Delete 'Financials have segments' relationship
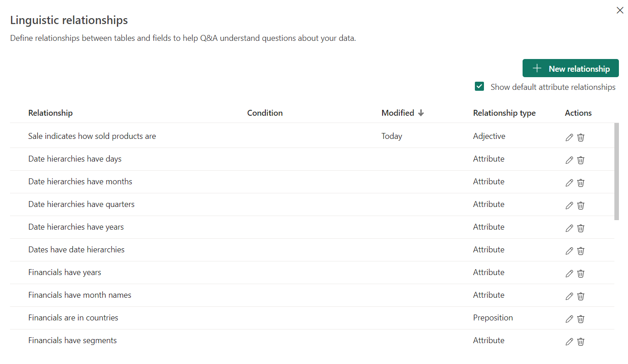This screenshot has height=364, width=628. [581, 342]
